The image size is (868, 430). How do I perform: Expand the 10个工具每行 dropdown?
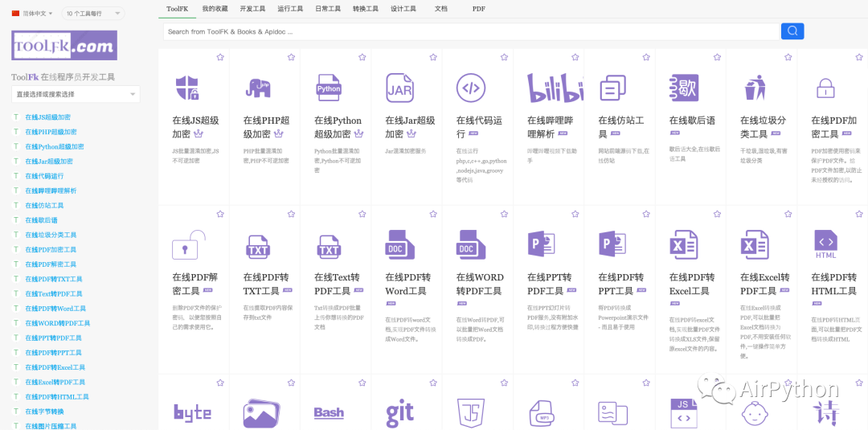pyautogui.click(x=94, y=14)
